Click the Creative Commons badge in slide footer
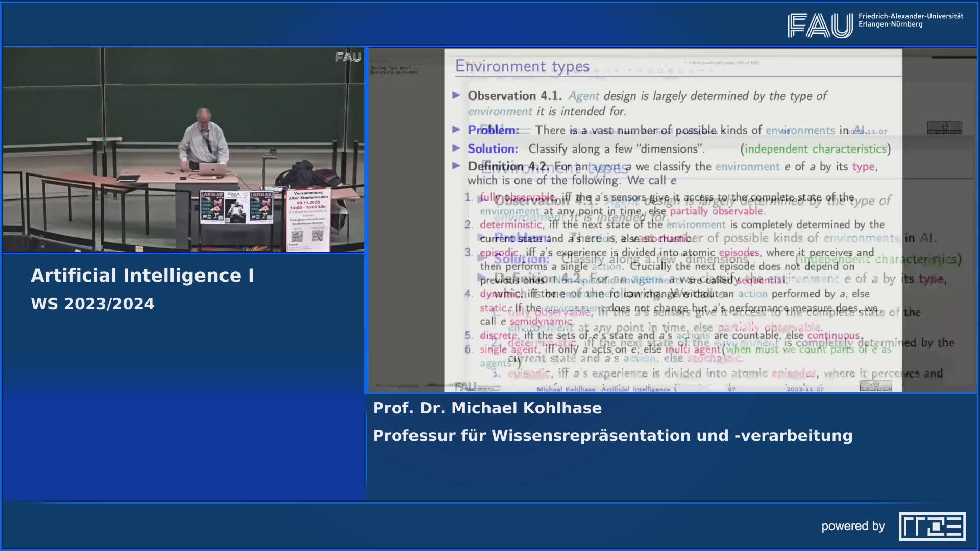The image size is (980, 551). pos(875,386)
